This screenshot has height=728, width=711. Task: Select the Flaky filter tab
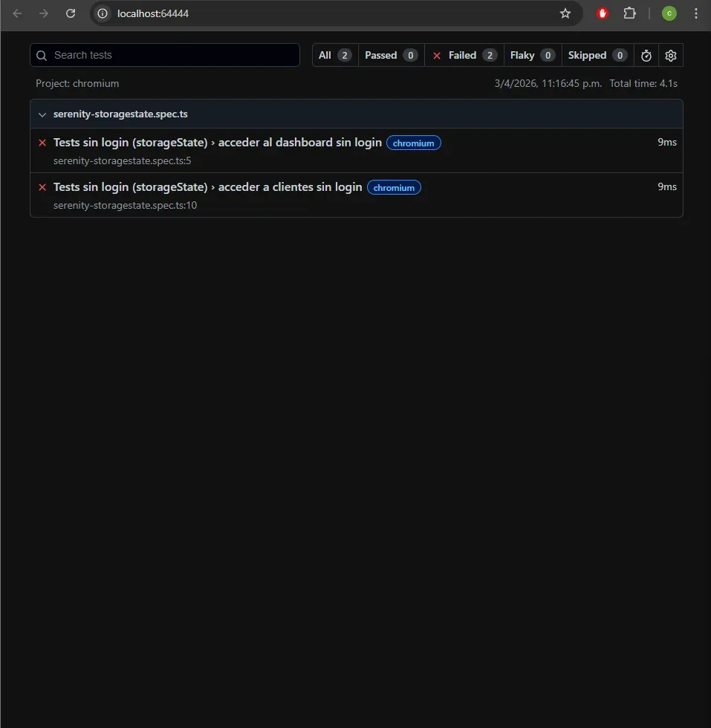523,55
